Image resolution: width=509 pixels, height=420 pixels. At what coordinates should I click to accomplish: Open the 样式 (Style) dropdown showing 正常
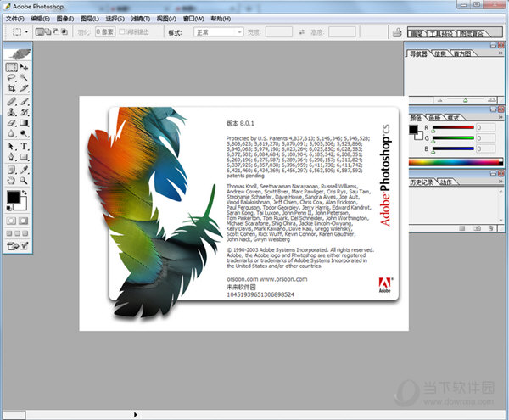pyautogui.click(x=219, y=32)
